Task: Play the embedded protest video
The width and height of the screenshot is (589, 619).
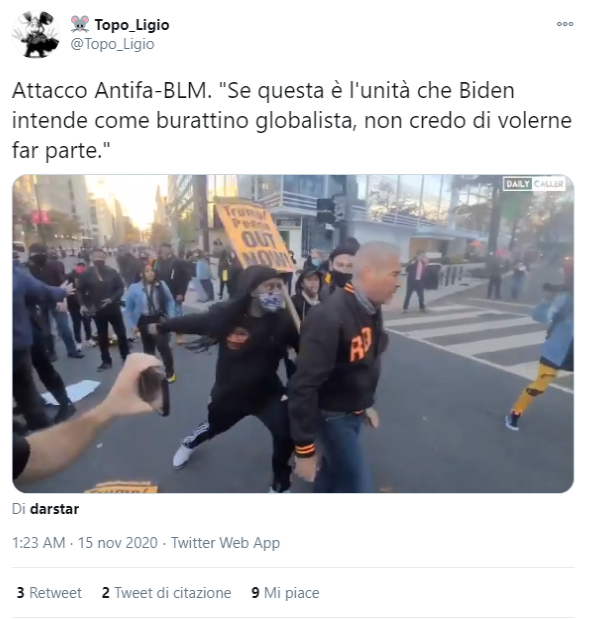Action: click(x=293, y=334)
